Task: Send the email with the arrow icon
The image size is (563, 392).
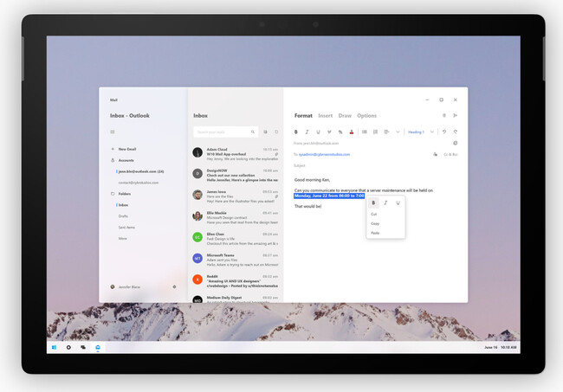Action: [x=456, y=115]
